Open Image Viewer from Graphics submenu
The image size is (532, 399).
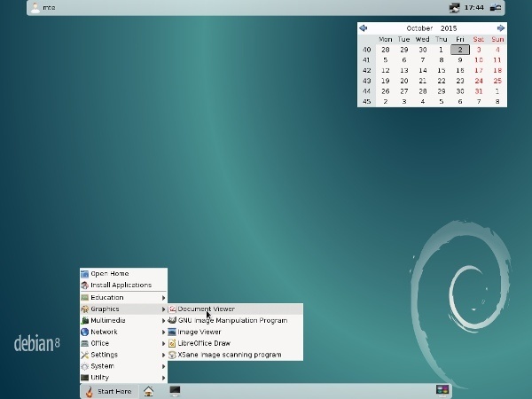coord(235,332)
